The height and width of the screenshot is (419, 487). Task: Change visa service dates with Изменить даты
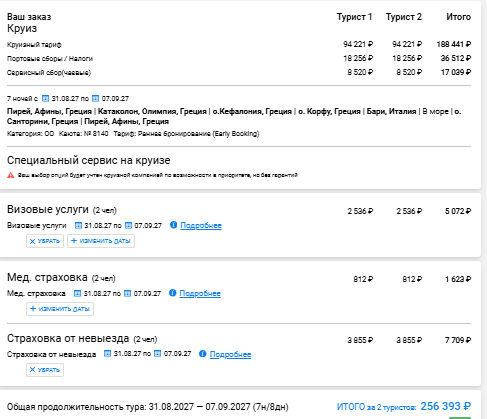tap(101, 241)
